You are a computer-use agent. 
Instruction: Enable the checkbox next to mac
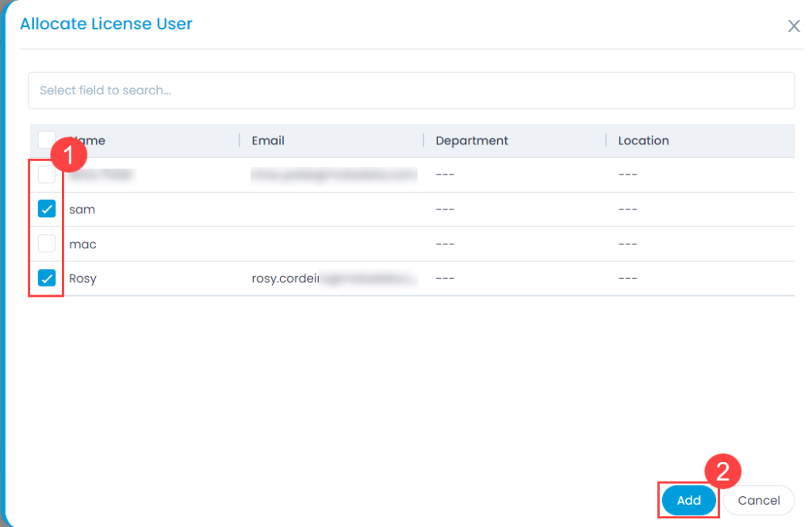[x=45, y=244]
